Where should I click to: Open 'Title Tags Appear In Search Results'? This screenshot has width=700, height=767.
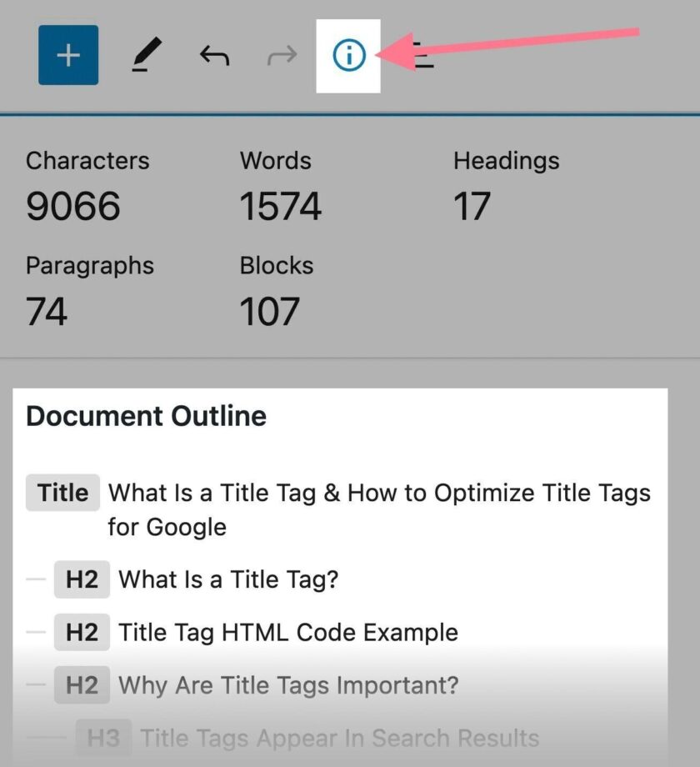coord(339,738)
